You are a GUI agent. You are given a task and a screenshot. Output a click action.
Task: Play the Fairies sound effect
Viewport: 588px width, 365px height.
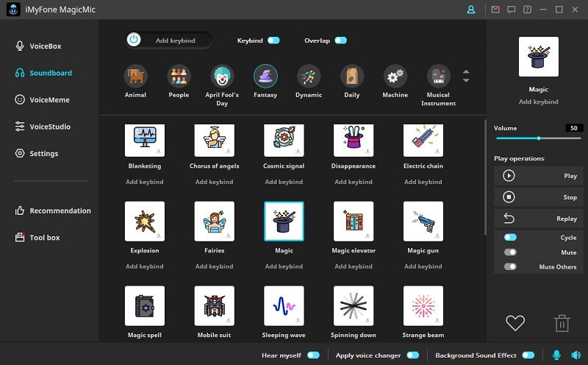(x=215, y=222)
